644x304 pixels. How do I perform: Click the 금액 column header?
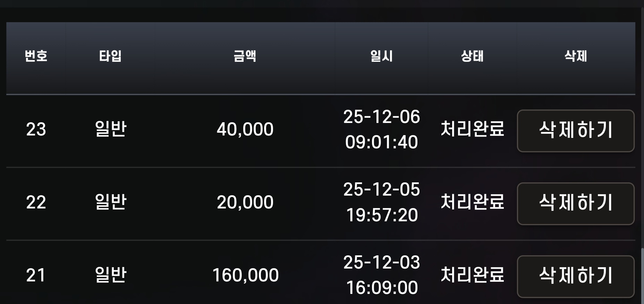point(245,56)
